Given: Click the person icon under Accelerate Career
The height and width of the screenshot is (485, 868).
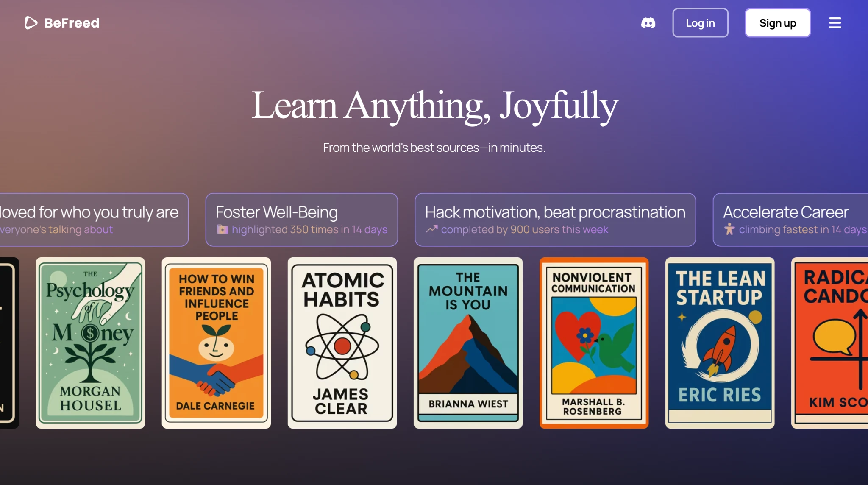Looking at the screenshot, I should coord(729,229).
